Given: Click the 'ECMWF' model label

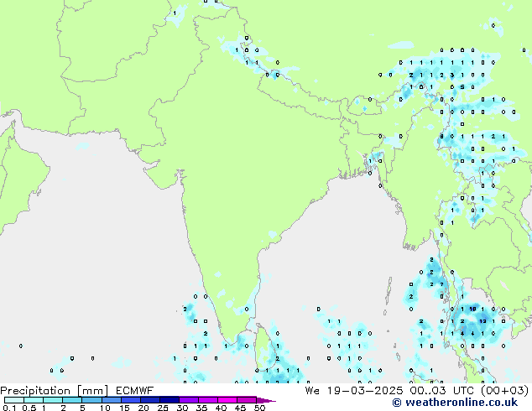Looking at the screenshot, I should point(135,391).
